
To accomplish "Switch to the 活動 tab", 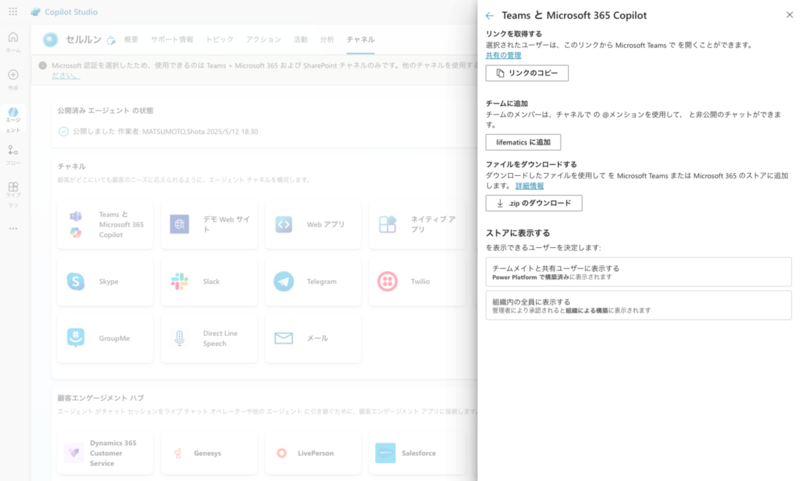I will (301, 39).
